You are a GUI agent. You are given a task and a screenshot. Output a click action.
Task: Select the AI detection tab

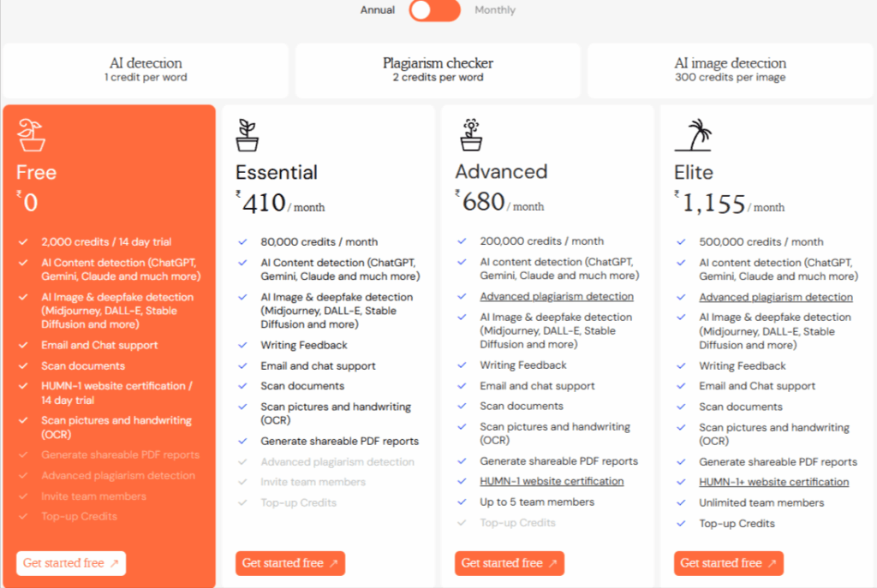click(146, 69)
